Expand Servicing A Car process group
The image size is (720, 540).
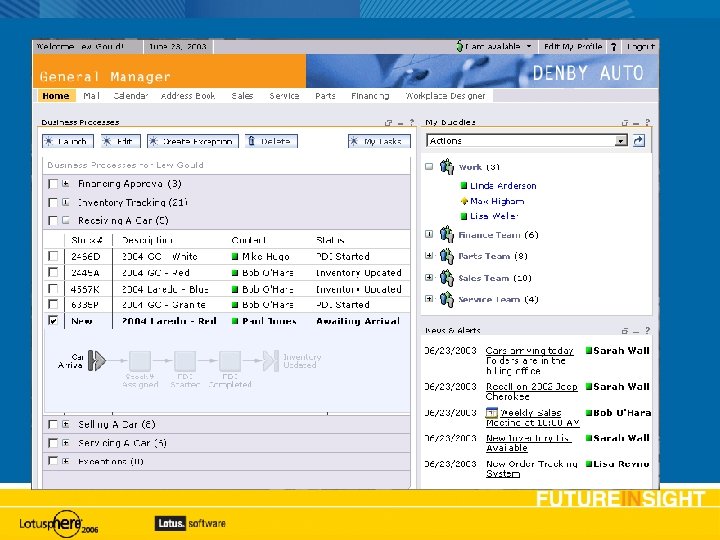tap(66, 443)
